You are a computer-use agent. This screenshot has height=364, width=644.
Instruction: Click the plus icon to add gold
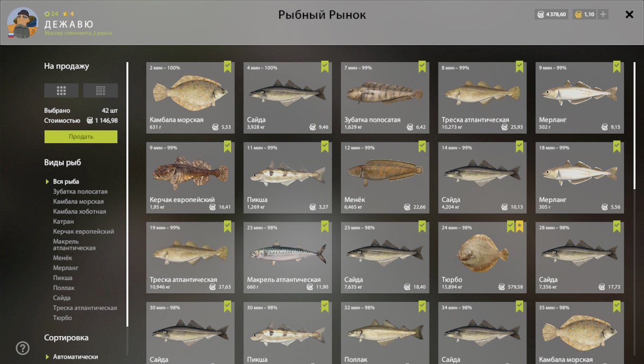(603, 14)
